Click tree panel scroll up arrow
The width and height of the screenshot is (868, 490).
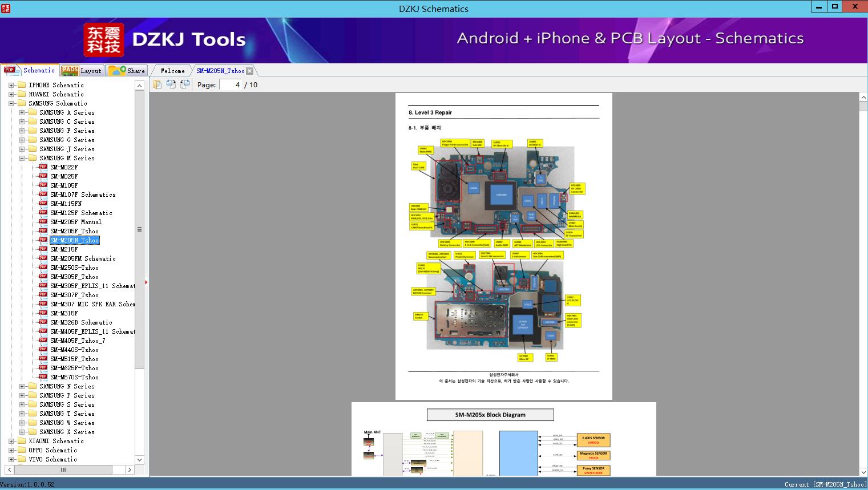tap(140, 86)
